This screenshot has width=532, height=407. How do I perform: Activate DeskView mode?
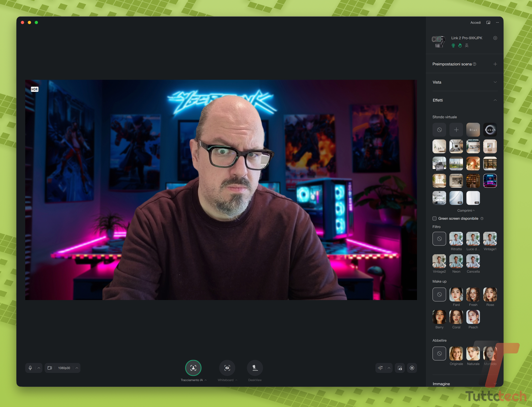click(x=255, y=368)
